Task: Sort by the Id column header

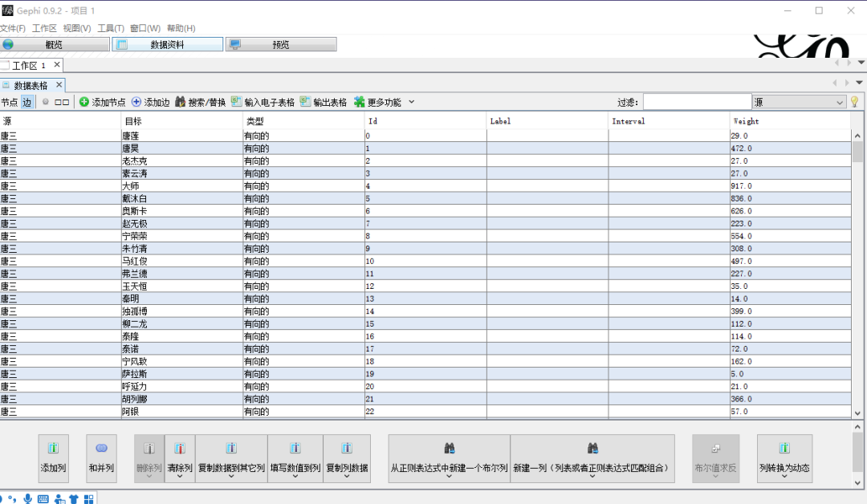Action: pos(425,121)
